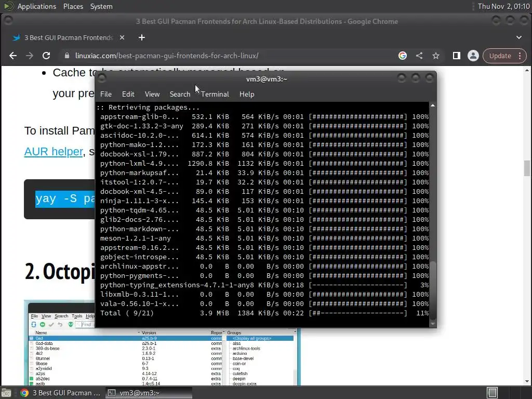The width and height of the screenshot is (532, 399).
Task: Open terminal Help menu
Action: (247, 94)
